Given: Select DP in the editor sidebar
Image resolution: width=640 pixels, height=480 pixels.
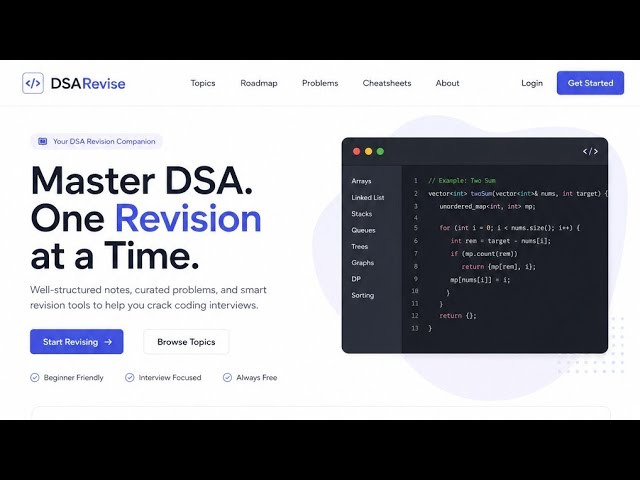Looking at the screenshot, I should [356, 279].
